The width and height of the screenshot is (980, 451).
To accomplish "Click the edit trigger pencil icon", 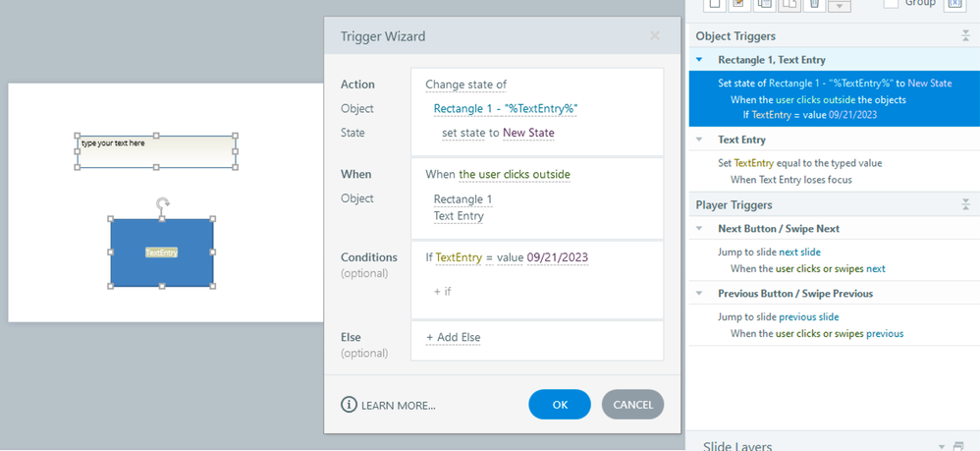I will click(739, 4).
